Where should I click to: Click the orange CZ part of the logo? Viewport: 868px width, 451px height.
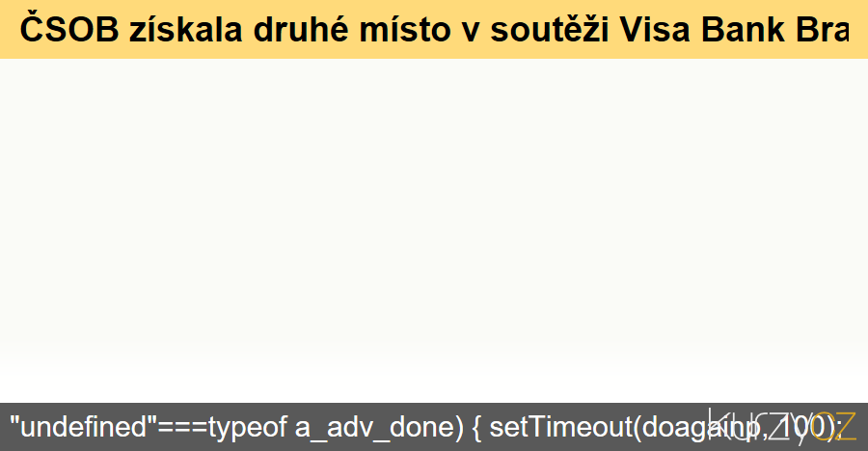(836, 426)
